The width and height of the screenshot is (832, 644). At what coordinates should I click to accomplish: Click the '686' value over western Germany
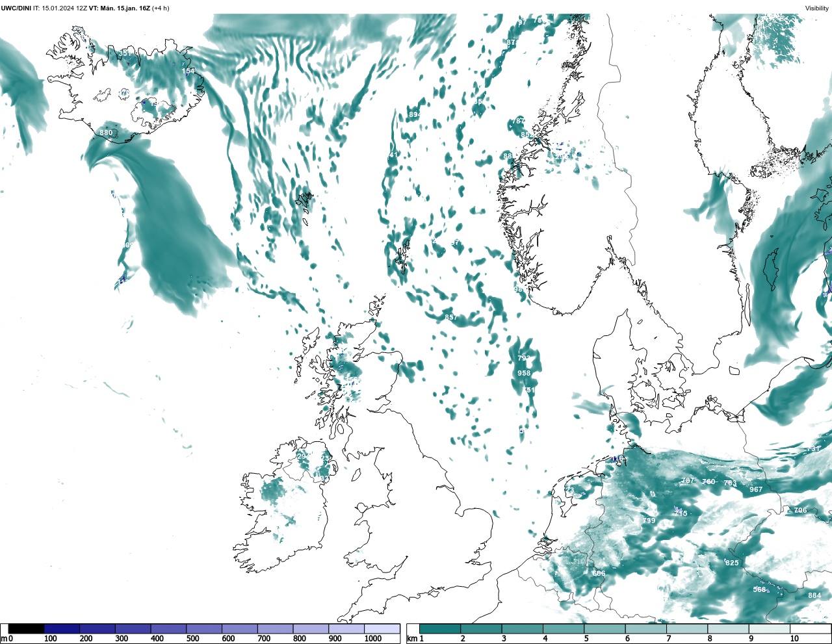(x=599, y=573)
